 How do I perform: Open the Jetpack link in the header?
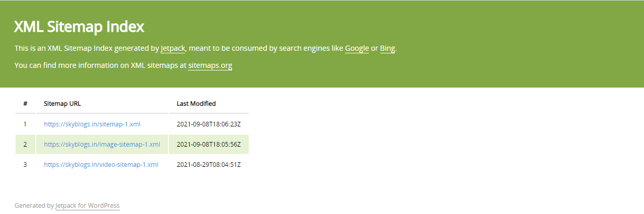[x=173, y=49]
